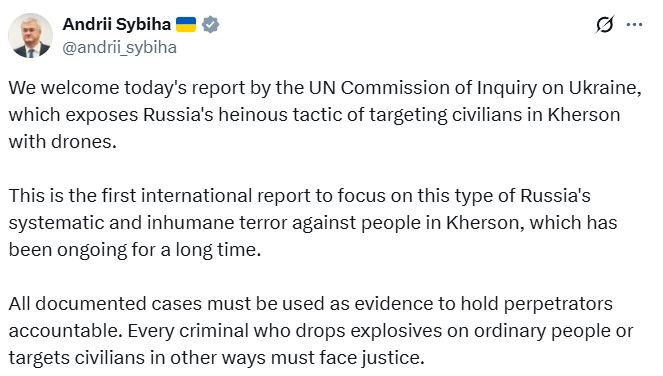The width and height of the screenshot is (663, 376).
Task: Click the words "must face justice."
Action: pyautogui.click(x=348, y=358)
